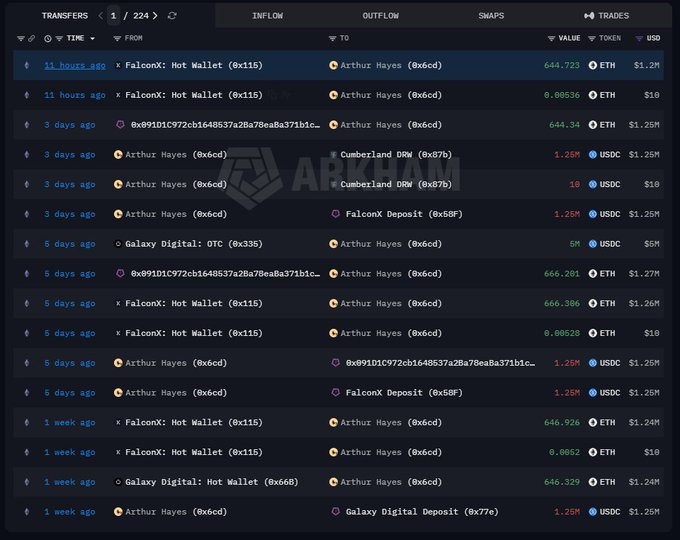
Task: Open the Trades tab
Action: coord(607,16)
